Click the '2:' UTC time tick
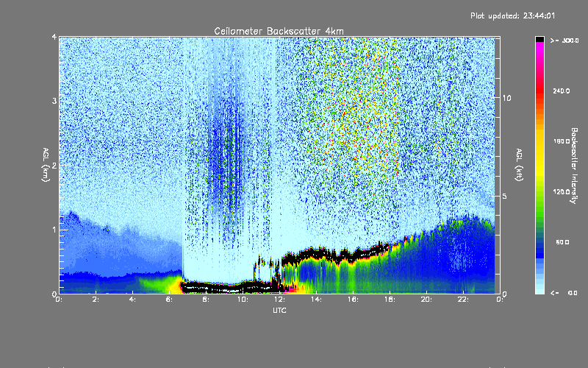The height and width of the screenshot is (368, 588). [96, 300]
